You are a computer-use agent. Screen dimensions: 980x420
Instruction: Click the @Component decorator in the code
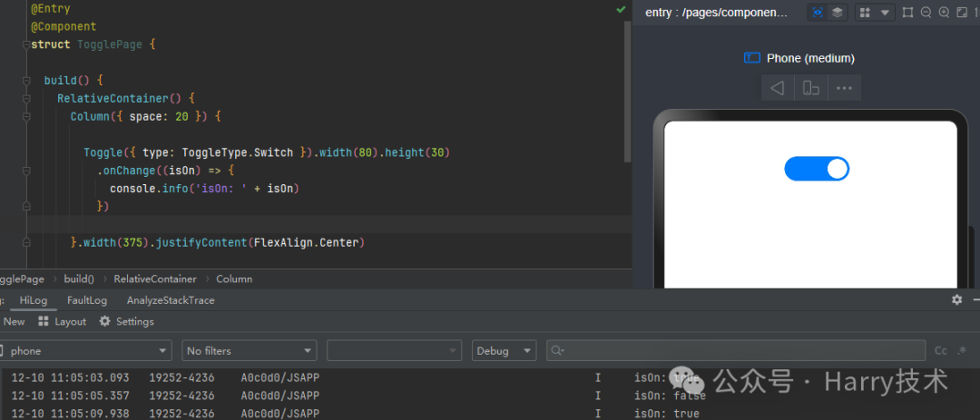64,27
